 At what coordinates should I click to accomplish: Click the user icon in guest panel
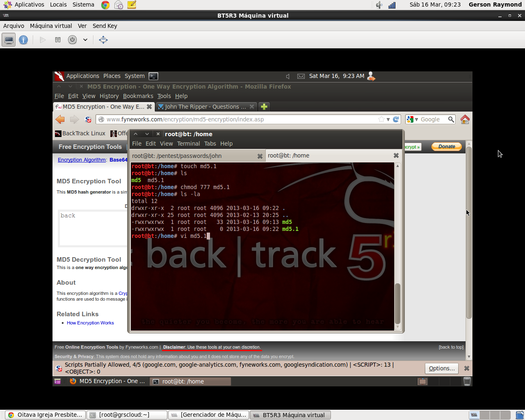[x=371, y=76]
